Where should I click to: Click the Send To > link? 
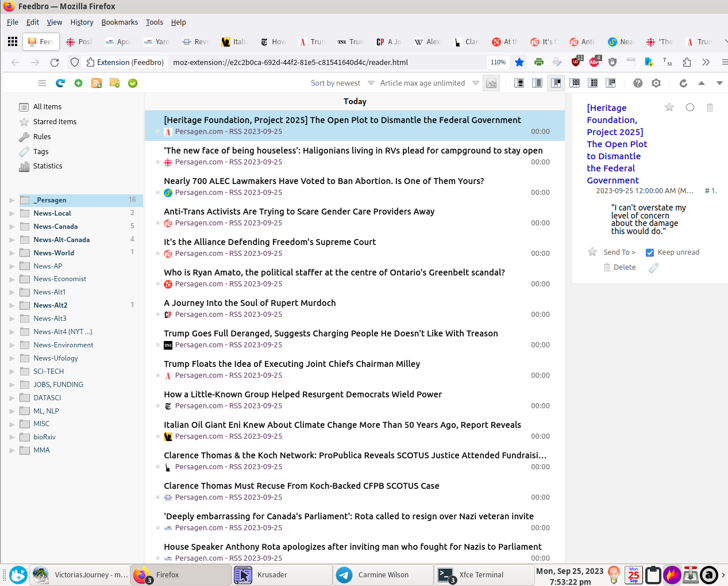(x=619, y=252)
